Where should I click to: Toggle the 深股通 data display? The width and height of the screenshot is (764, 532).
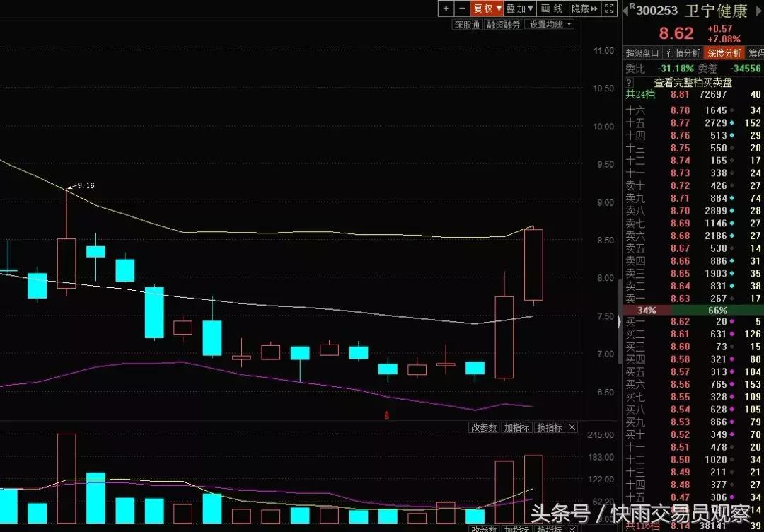tap(466, 23)
